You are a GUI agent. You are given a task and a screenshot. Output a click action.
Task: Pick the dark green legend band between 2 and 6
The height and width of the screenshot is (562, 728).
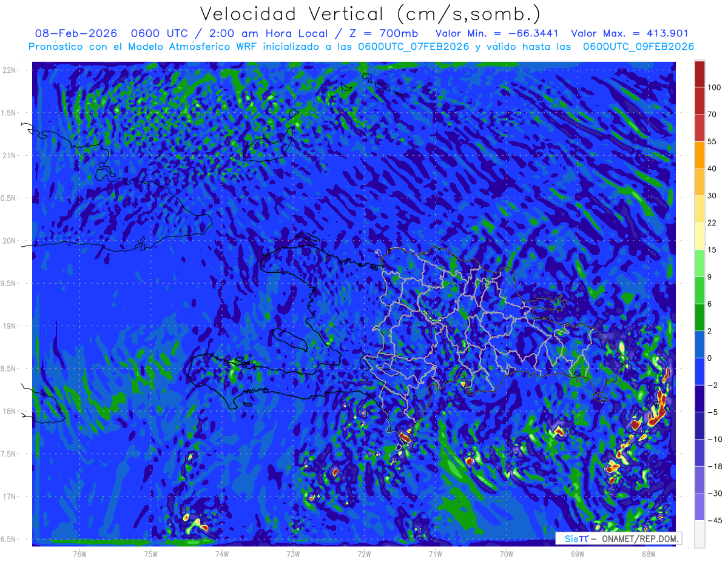[x=699, y=317]
